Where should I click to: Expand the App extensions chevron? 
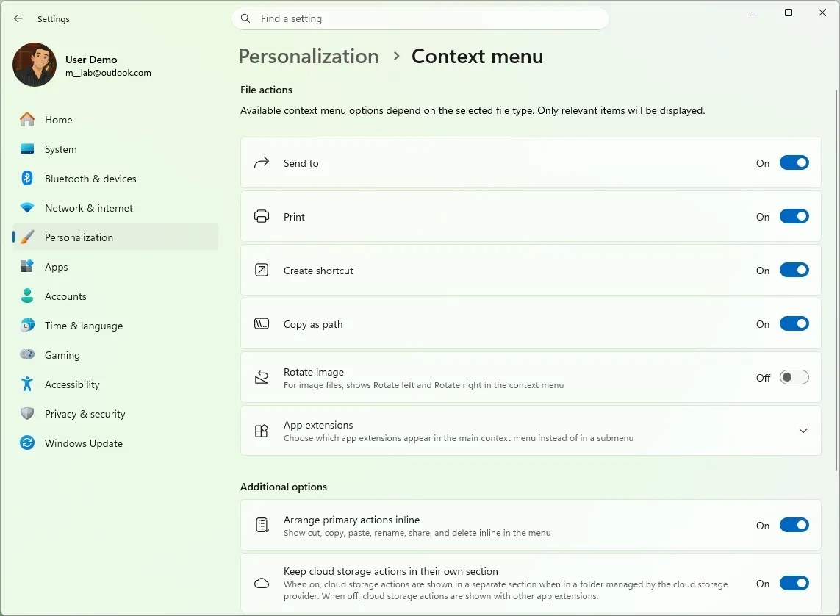pos(803,431)
